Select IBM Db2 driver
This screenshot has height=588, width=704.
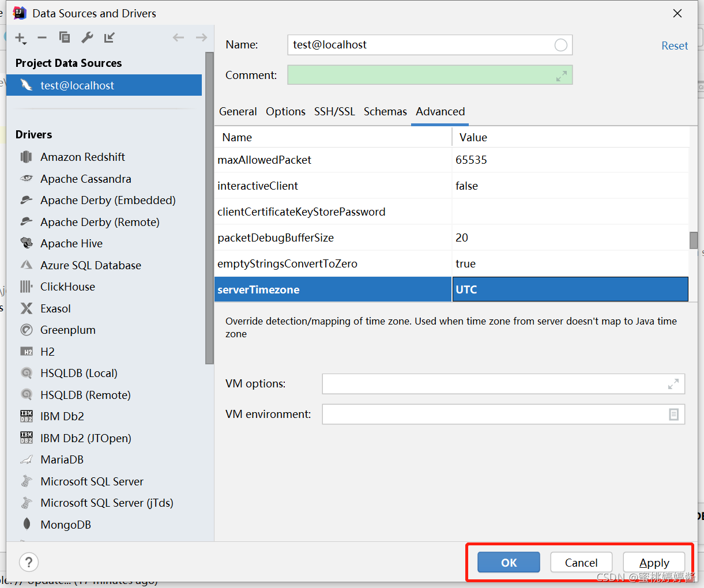(x=62, y=416)
